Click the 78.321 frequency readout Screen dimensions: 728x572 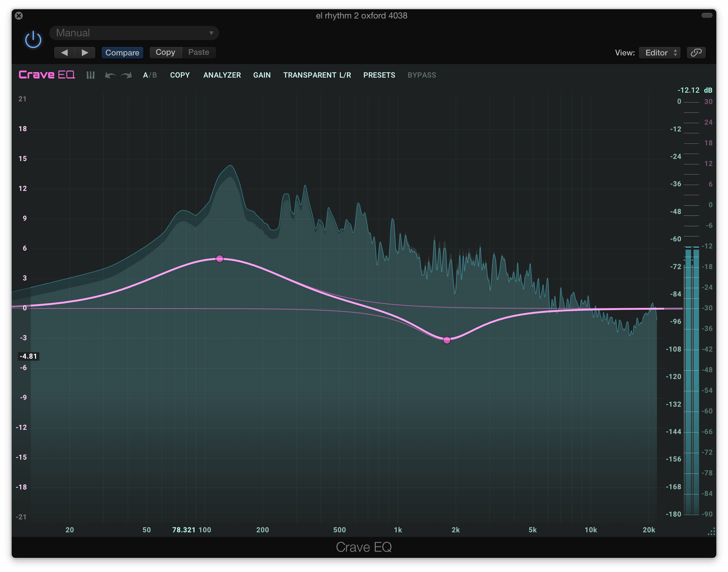[184, 530]
